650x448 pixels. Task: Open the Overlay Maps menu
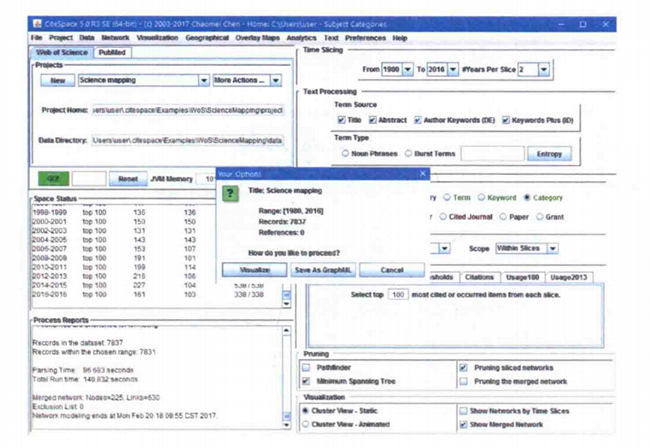click(258, 38)
